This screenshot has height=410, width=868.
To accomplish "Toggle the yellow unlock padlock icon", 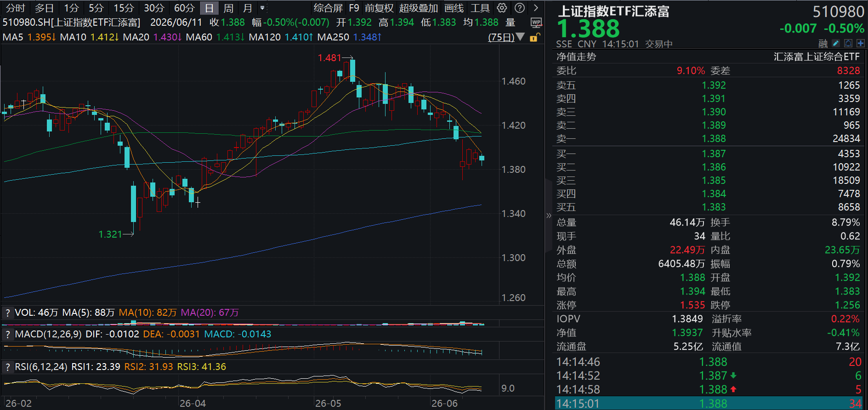I will point(534,37).
